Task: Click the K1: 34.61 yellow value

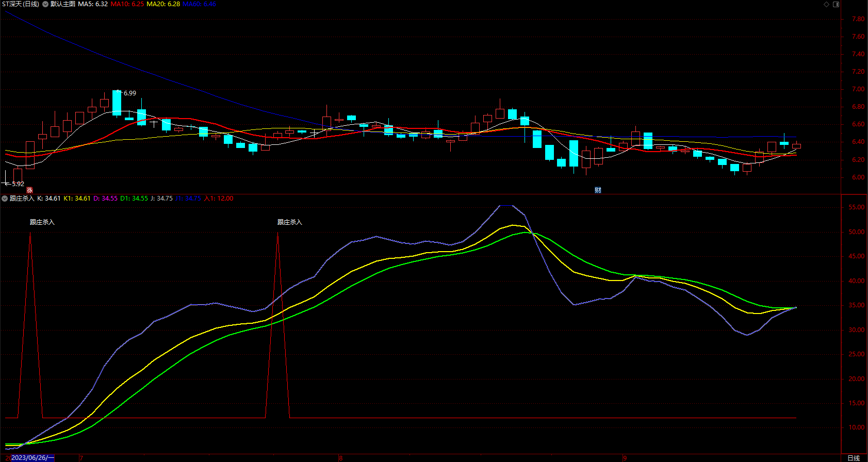Action: pyautogui.click(x=77, y=199)
